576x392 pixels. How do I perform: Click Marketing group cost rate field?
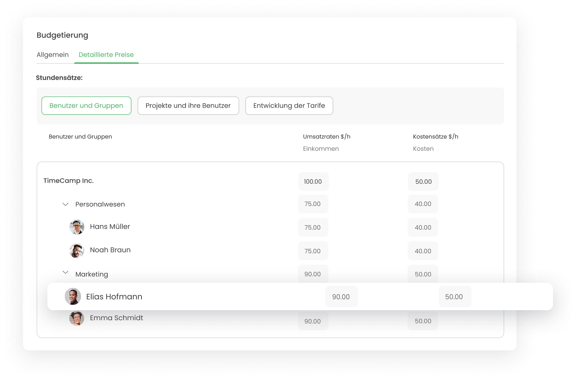coord(423,274)
